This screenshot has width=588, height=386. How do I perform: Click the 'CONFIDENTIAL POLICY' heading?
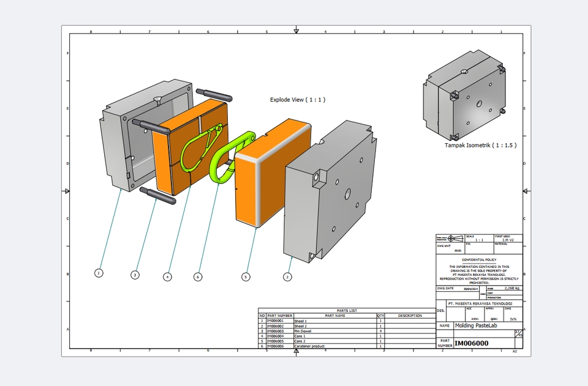(x=479, y=259)
